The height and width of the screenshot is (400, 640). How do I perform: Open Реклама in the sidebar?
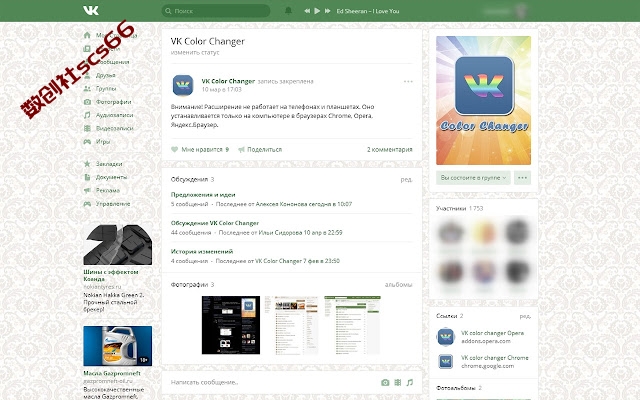(108, 190)
